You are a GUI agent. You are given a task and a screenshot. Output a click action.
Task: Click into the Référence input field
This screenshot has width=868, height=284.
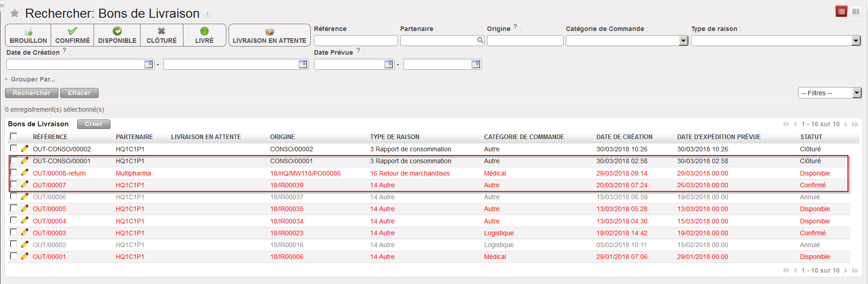[x=356, y=41]
